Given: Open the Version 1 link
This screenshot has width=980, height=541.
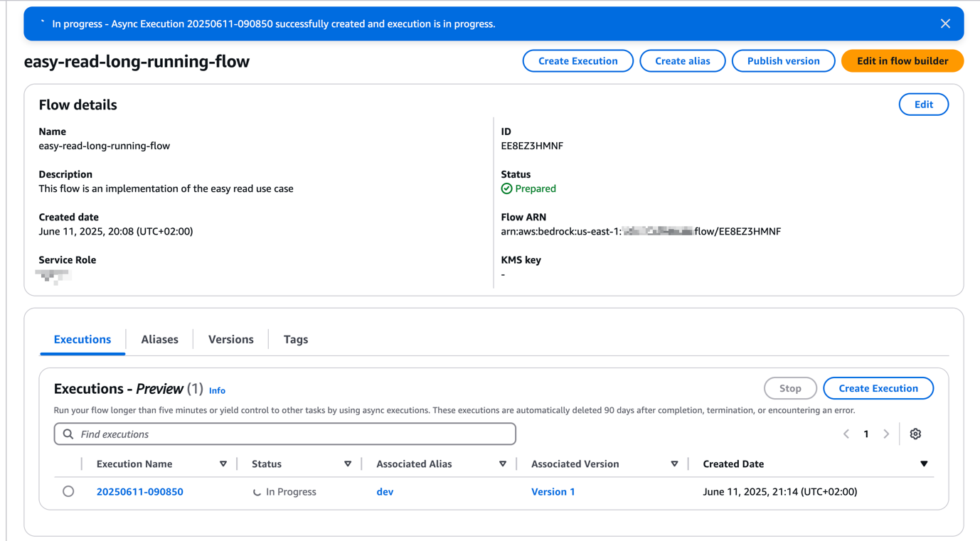Looking at the screenshot, I should coord(553,491).
